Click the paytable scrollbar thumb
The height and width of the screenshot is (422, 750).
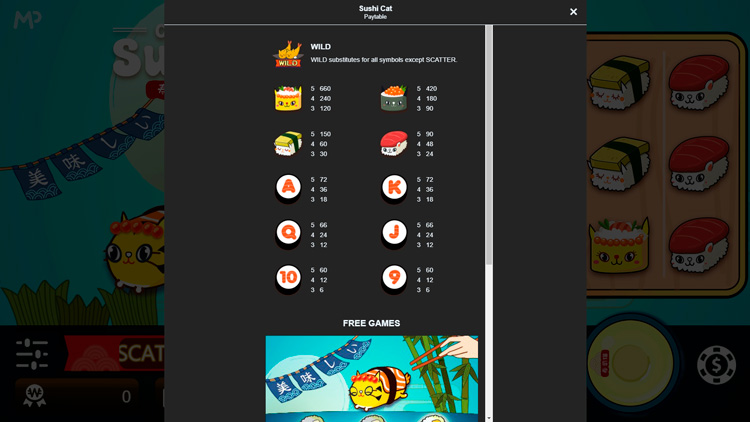point(489,144)
